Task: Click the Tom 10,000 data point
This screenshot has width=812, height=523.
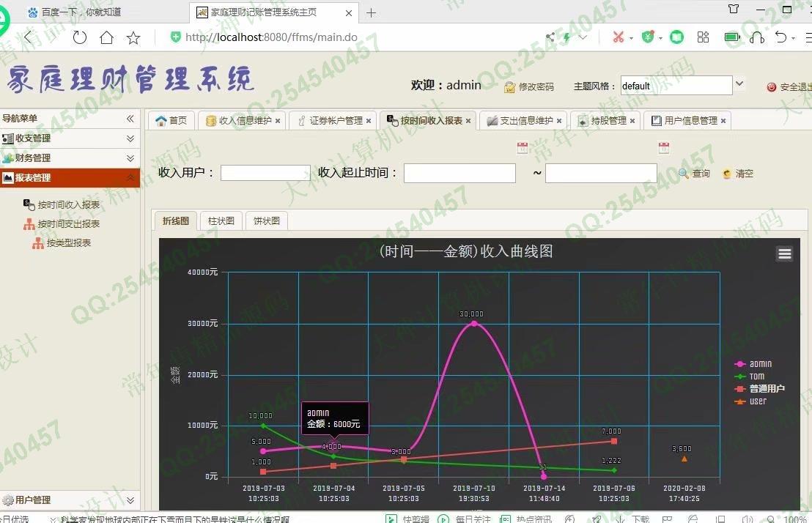Action: click(263, 426)
